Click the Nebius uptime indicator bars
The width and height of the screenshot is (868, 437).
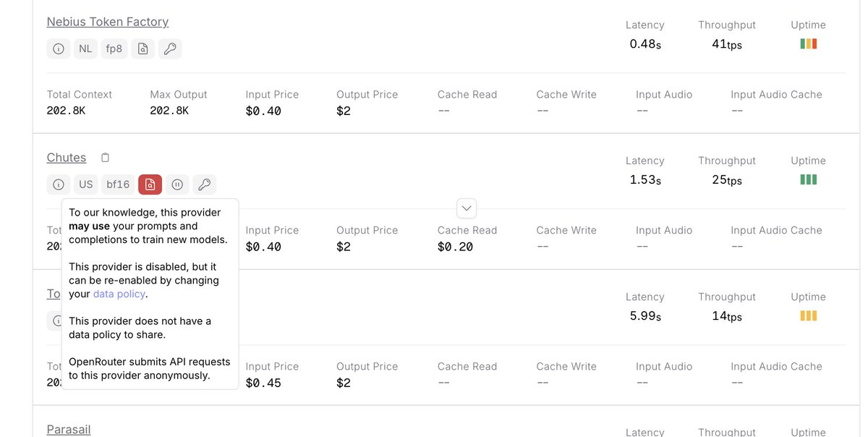pos(808,43)
